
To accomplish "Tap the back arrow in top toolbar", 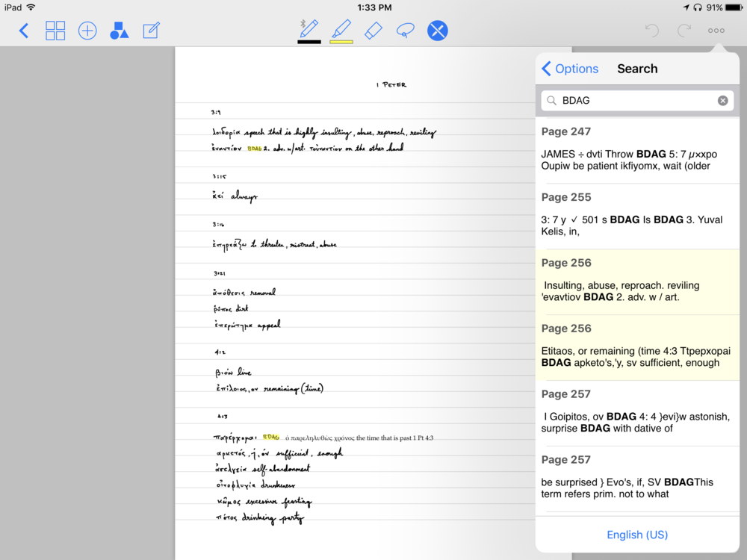I will pyautogui.click(x=24, y=31).
